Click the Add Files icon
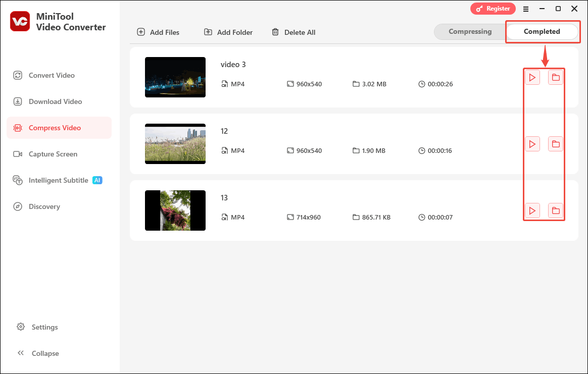588x374 pixels. (140, 32)
